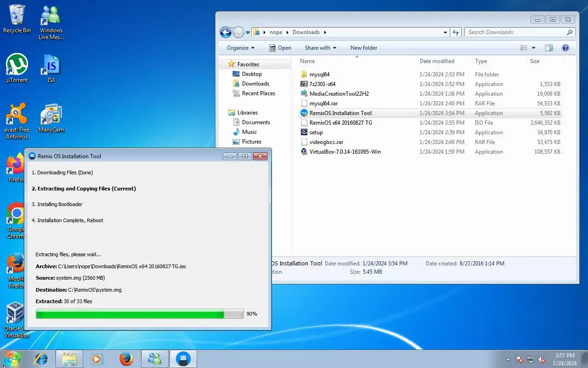Open recent pages dropdown arrow
588x368 pixels.
248,33
